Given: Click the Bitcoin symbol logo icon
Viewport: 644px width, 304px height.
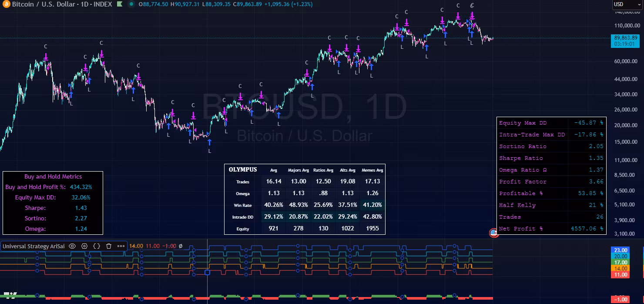Looking at the screenshot, I should click(6, 4).
